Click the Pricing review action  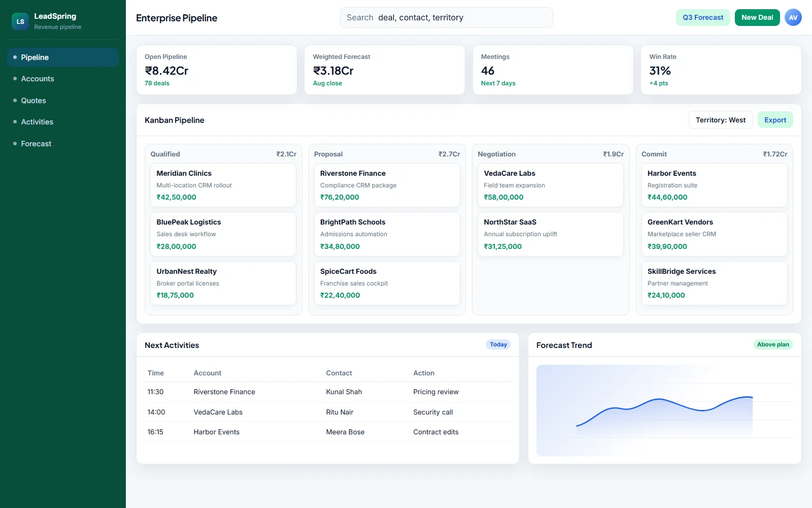pos(436,392)
